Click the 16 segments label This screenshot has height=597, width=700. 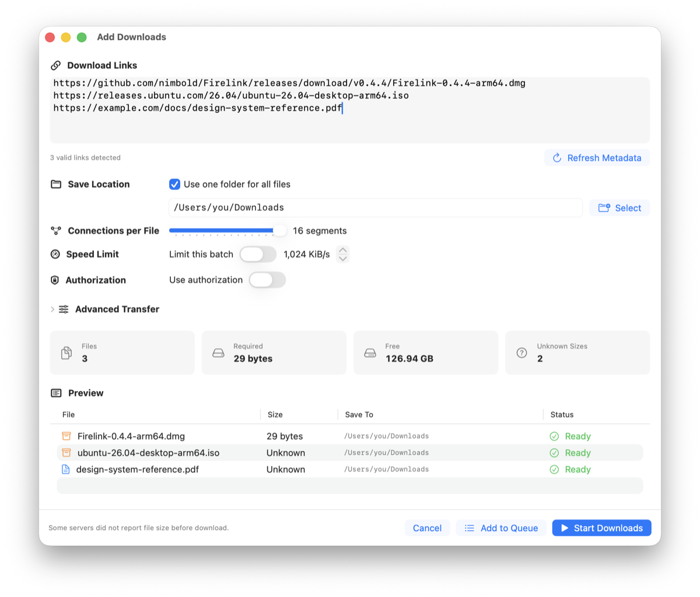pyautogui.click(x=320, y=231)
